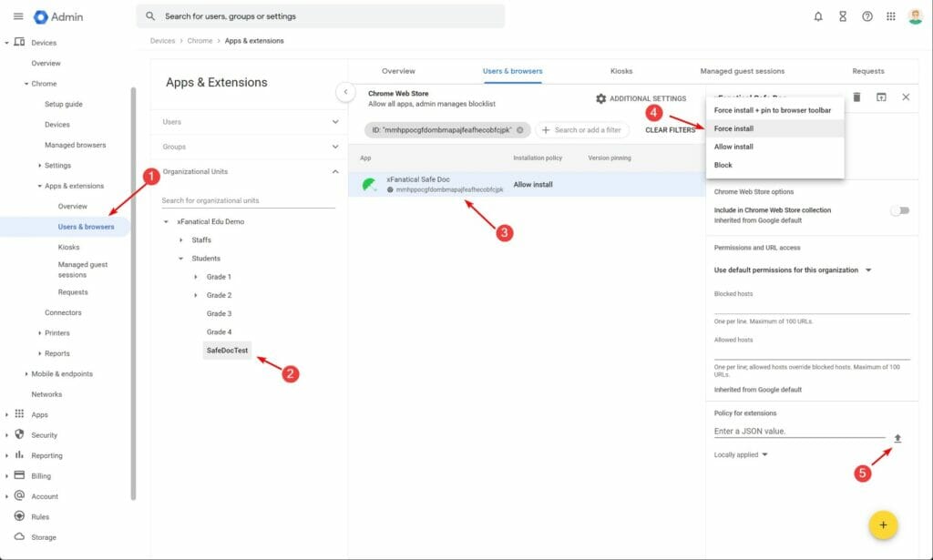Open Chrome from the breadcrumb trail

[x=199, y=40]
